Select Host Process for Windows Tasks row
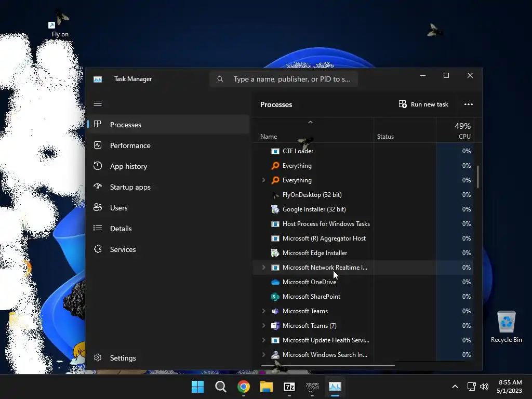The image size is (532, 399). pos(363,224)
